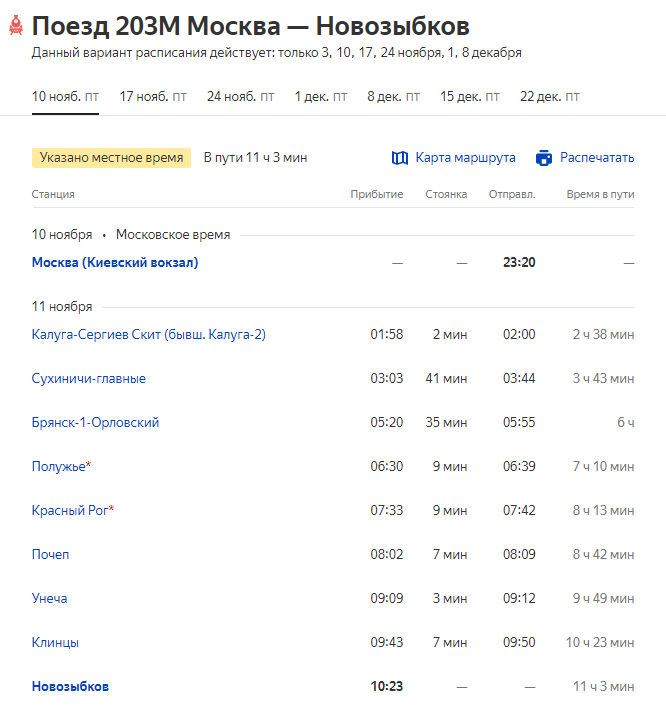Select the 8 дек. пт tab
This screenshot has width=666, height=713.
[393, 96]
